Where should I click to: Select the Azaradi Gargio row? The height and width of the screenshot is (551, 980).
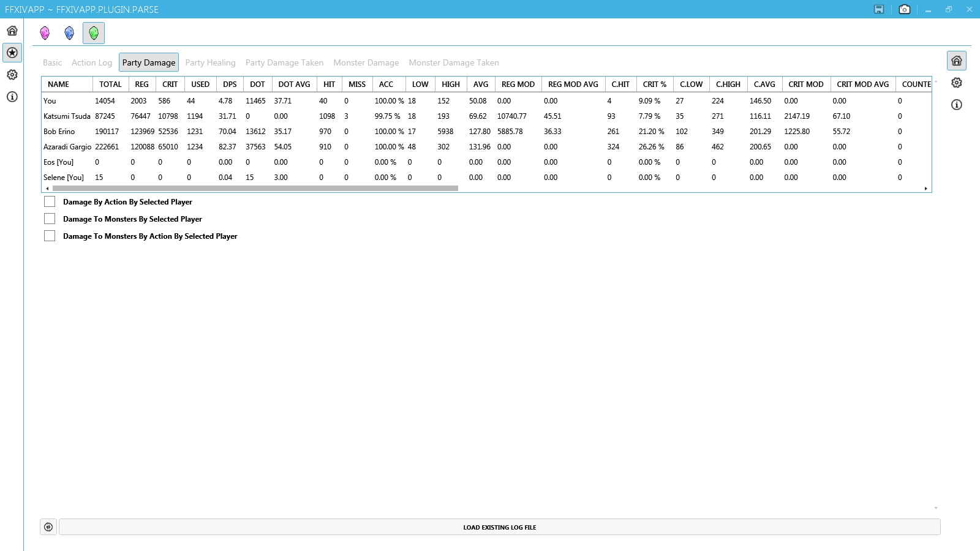(x=67, y=147)
